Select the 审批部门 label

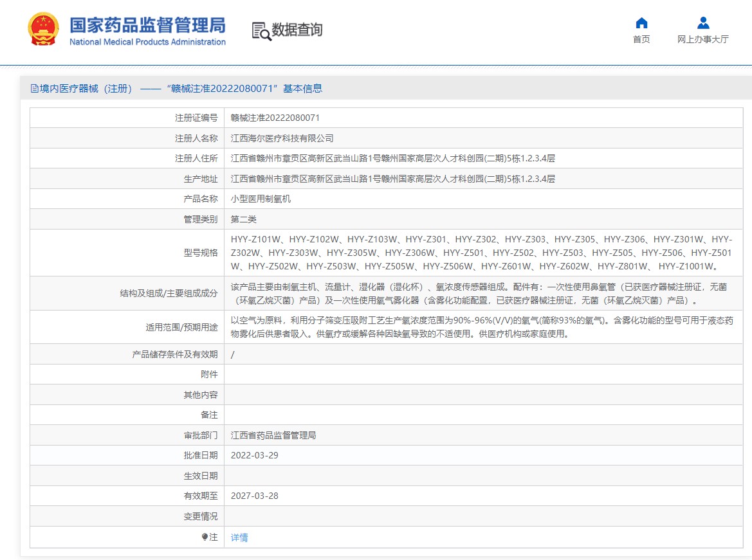(x=201, y=435)
